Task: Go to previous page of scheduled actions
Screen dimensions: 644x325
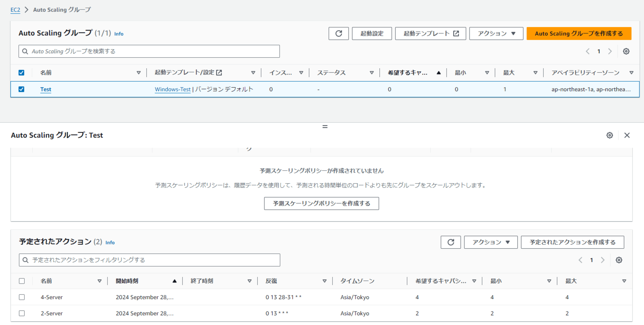Action: [x=580, y=260]
